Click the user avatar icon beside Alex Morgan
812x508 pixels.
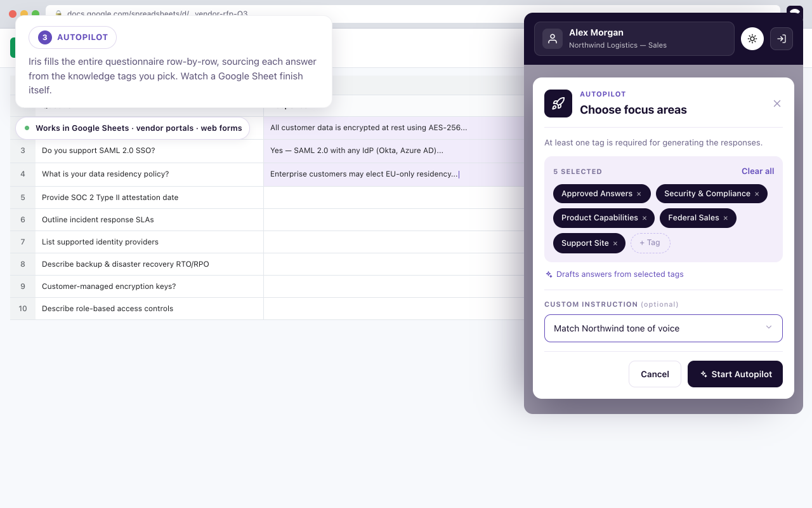pyautogui.click(x=553, y=39)
